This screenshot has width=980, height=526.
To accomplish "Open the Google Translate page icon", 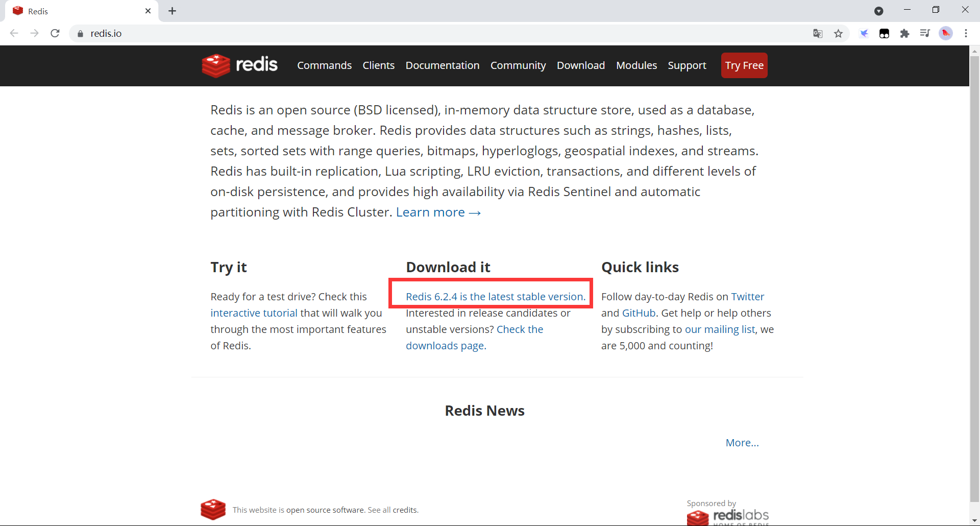I will [x=818, y=34].
